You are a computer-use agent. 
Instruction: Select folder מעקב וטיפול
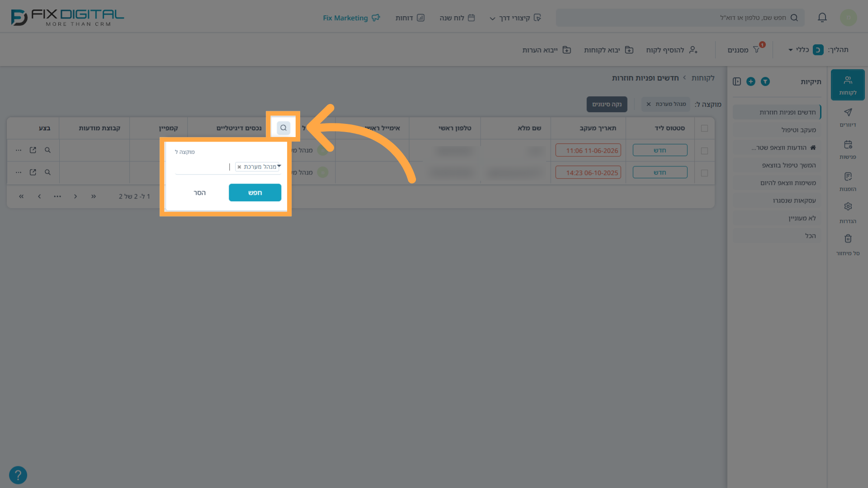coord(777,130)
